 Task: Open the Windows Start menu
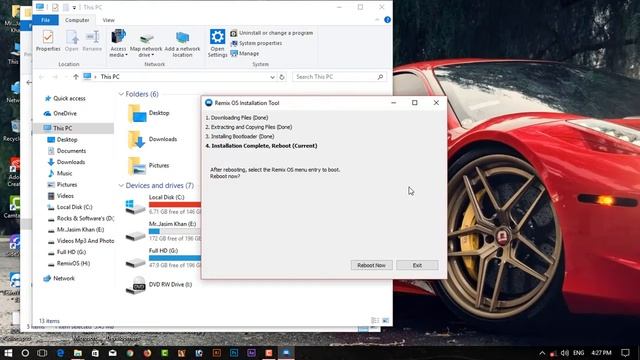pyautogui.click(x=8, y=353)
